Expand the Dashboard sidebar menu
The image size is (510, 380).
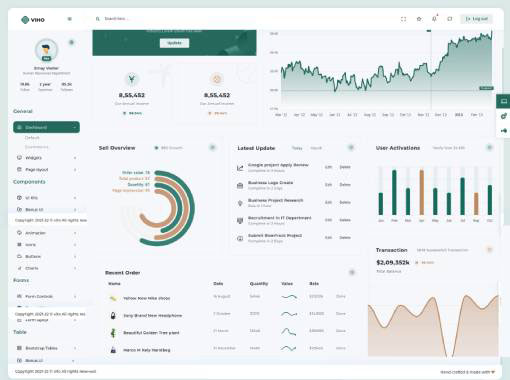(46, 127)
